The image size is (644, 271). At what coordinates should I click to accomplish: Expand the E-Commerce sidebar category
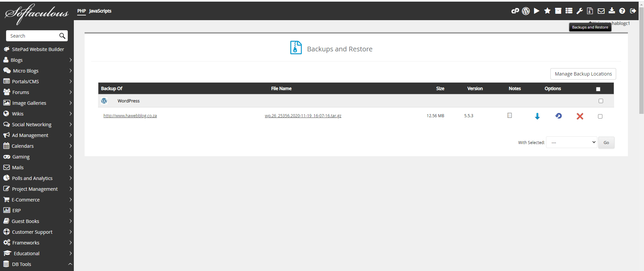[x=37, y=200]
